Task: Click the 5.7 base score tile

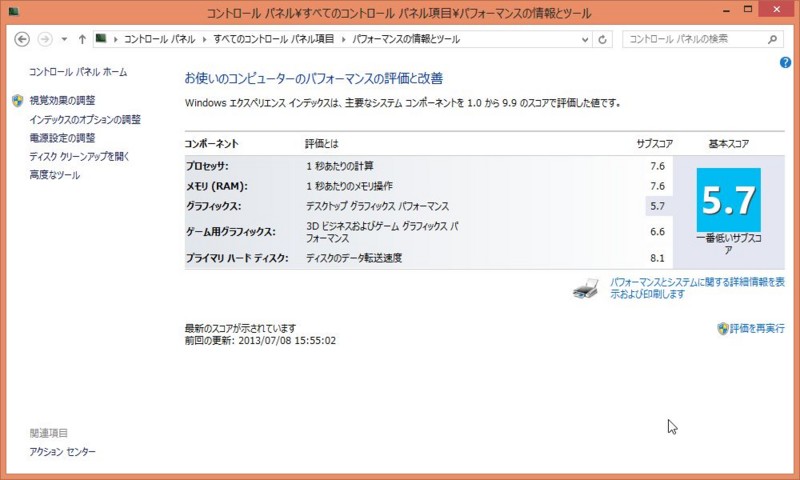Action: point(729,200)
